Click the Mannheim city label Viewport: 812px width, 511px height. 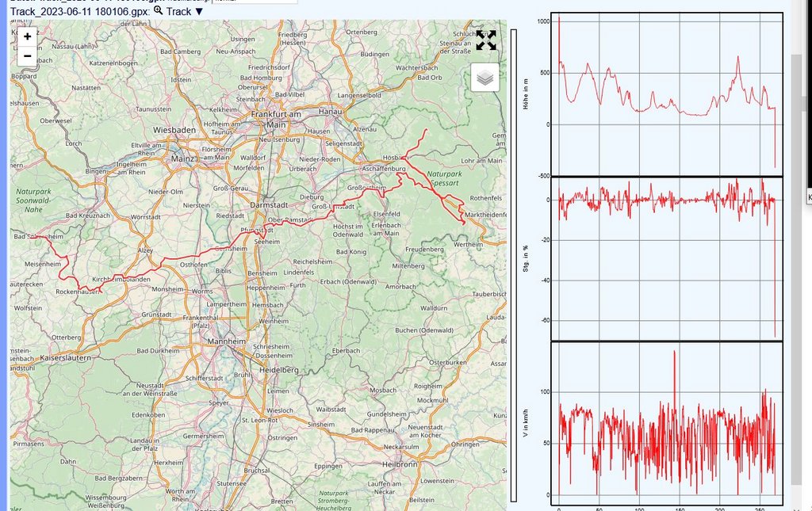[226, 341]
